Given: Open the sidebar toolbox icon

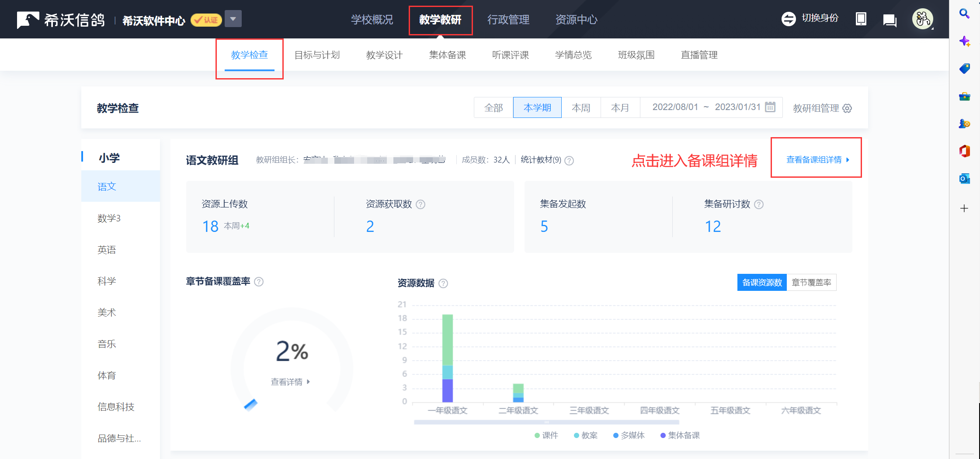Looking at the screenshot, I should click(x=964, y=97).
